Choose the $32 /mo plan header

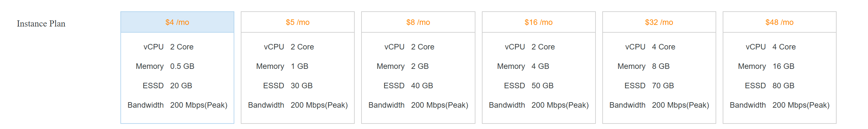(x=659, y=22)
